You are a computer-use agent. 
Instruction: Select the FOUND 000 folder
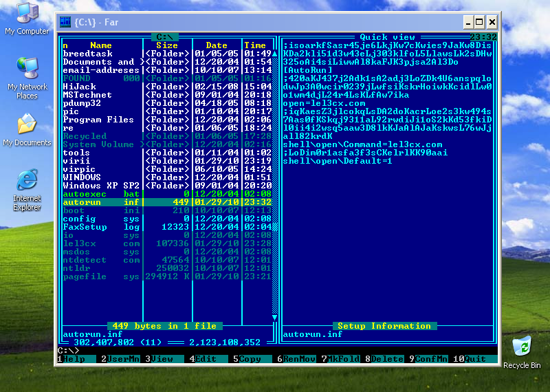tap(167, 78)
